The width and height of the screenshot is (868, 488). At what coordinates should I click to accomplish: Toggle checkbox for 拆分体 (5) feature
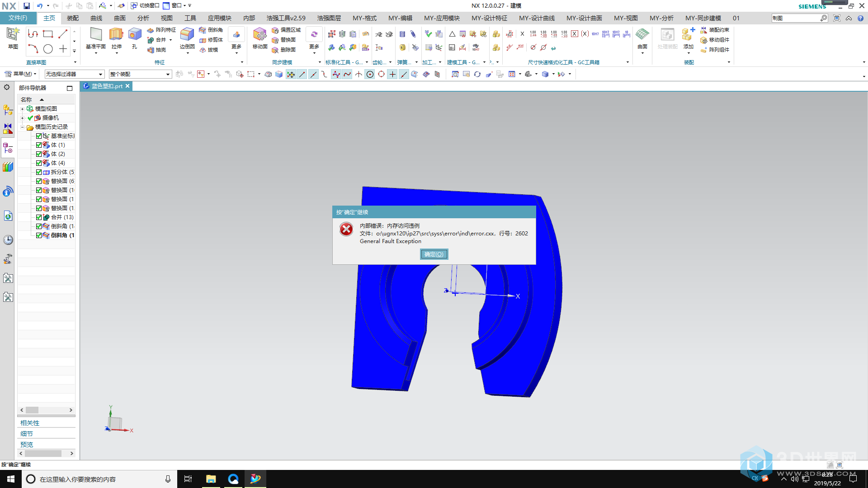(39, 172)
